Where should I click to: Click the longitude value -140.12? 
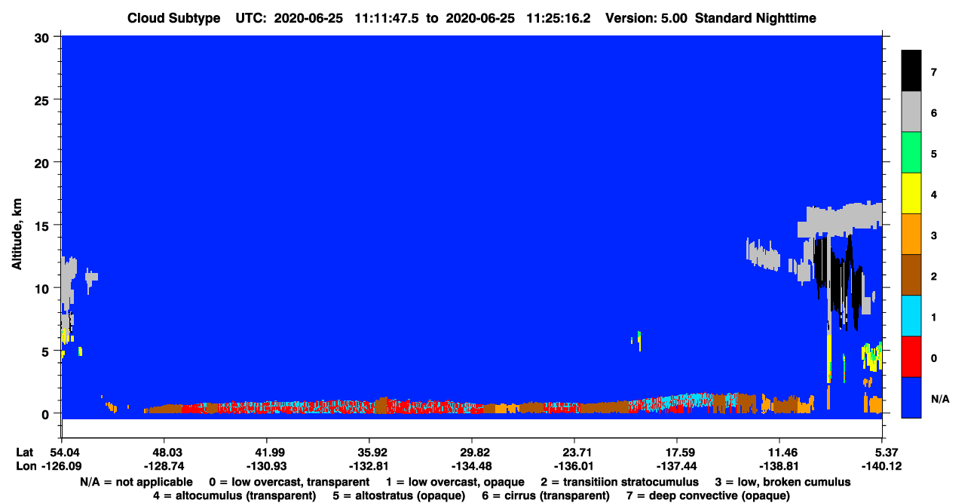(x=882, y=467)
